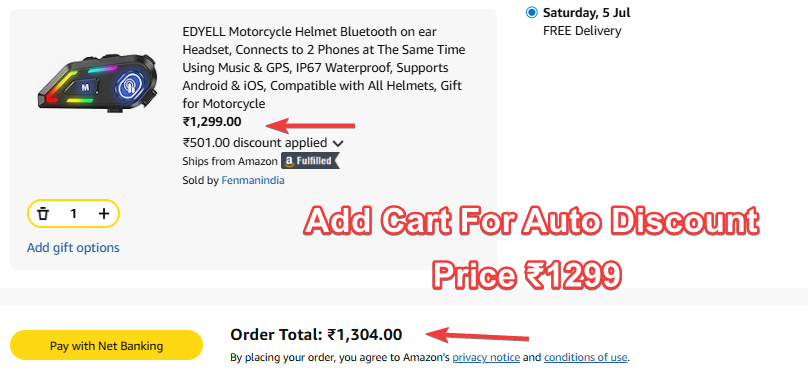Click the red arrow beside Order Total
Screen dimensions: 808x383
point(478,336)
